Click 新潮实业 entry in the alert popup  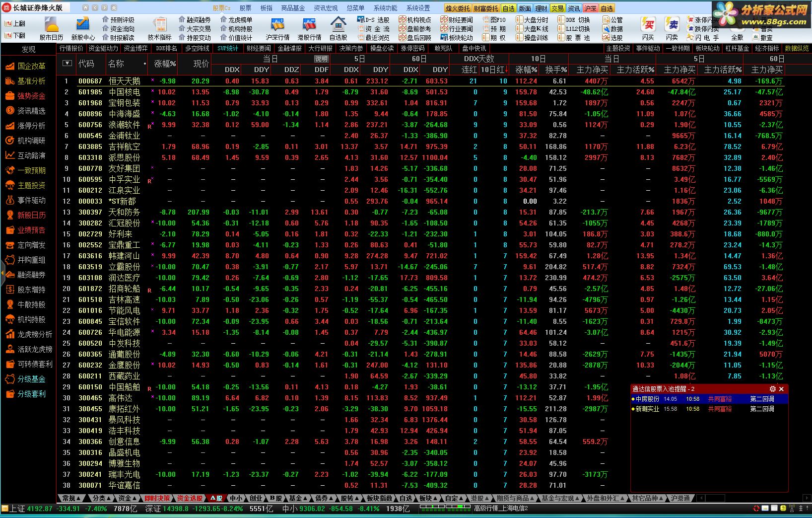(x=709, y=409)
